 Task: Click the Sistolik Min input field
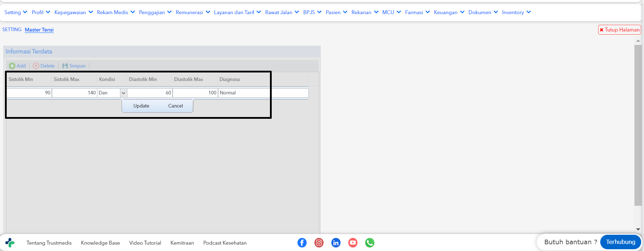click(29, 93)
